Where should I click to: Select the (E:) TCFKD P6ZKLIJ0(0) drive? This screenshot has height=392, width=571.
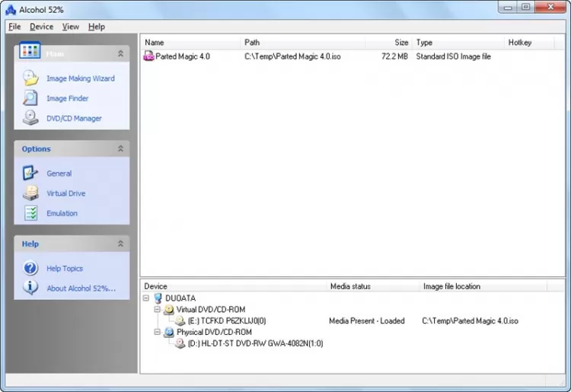(x=227, y=320)
